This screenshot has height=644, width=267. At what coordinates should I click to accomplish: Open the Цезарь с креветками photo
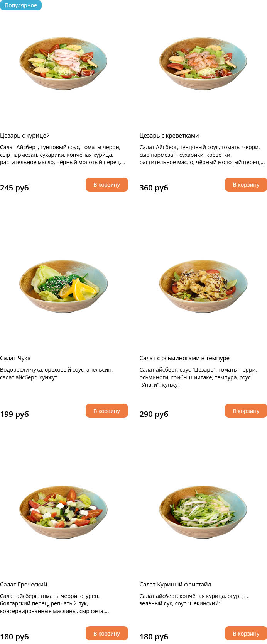click(x=203, y=63)
